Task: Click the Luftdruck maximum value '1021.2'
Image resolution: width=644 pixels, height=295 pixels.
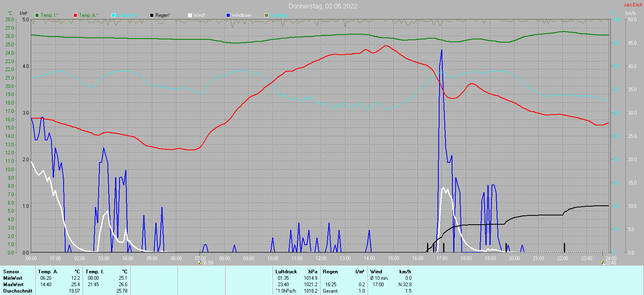Action: click(311, 285)
